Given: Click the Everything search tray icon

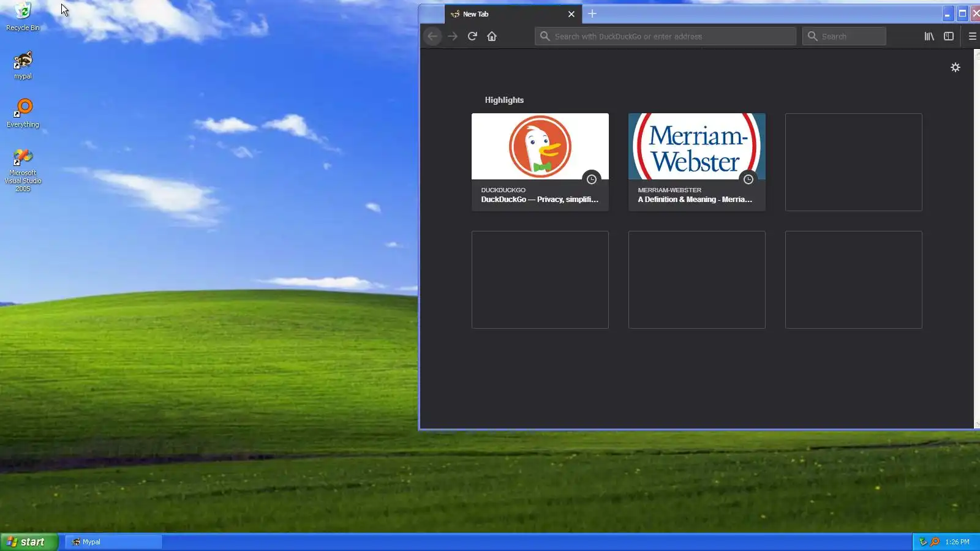Looking at the screenshot, I should (935, 542).
